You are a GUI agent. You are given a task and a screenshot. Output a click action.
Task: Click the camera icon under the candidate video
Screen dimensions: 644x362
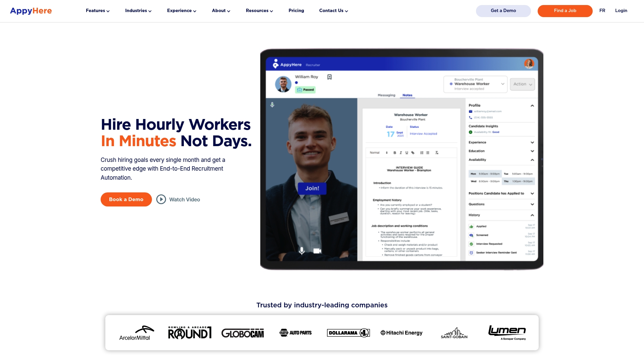(x=317, y=251)
